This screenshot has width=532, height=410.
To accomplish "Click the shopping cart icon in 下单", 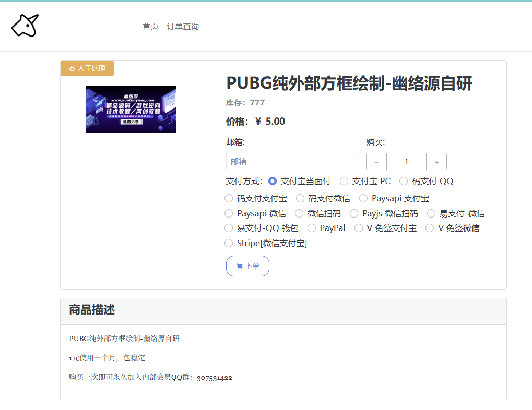I will [240, 266].
